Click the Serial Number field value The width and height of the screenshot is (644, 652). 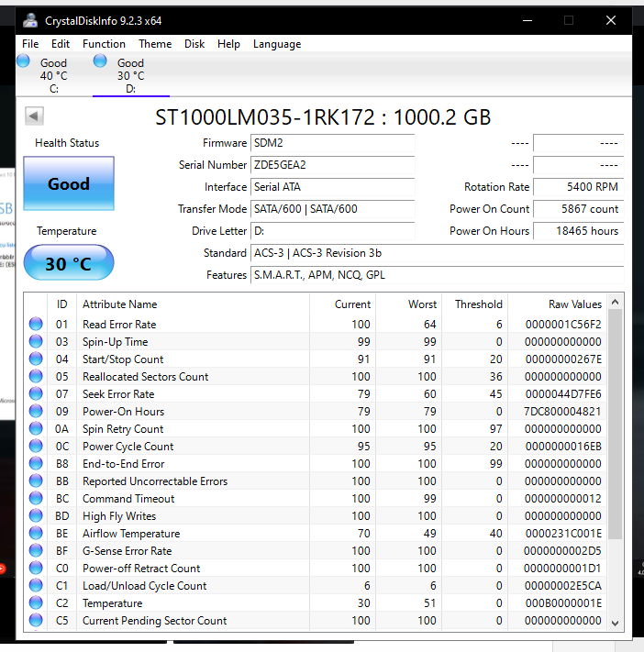pyautogui.click(x=332, y=165)
